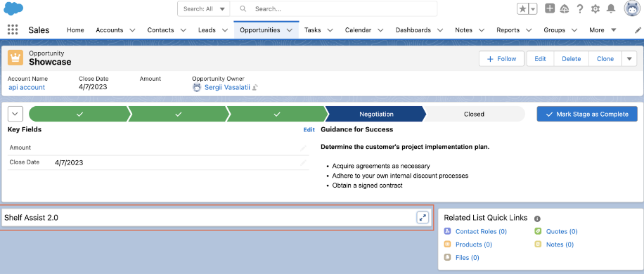Click the Delete button
This screenshot has width=644, height=274.
tap(572, 58)
